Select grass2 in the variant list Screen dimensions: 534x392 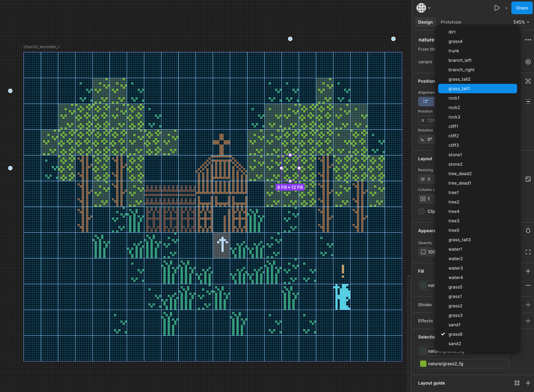tap(477, 306)
